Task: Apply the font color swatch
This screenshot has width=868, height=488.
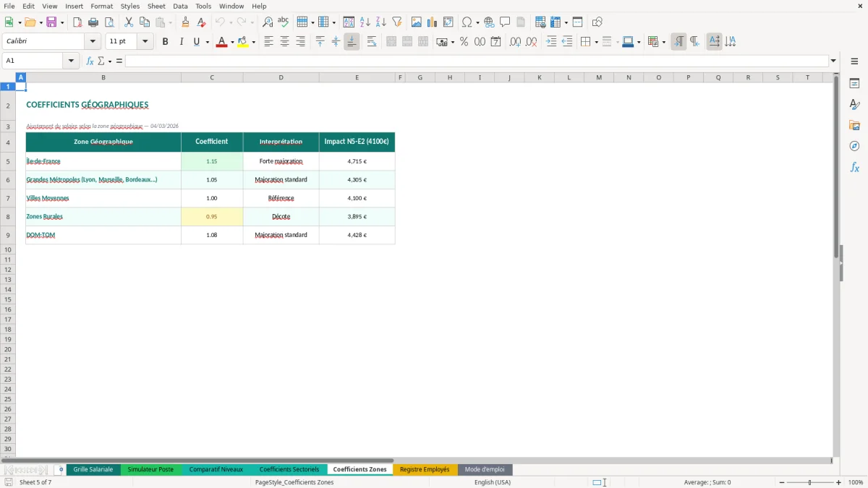Action: [221, 42]
